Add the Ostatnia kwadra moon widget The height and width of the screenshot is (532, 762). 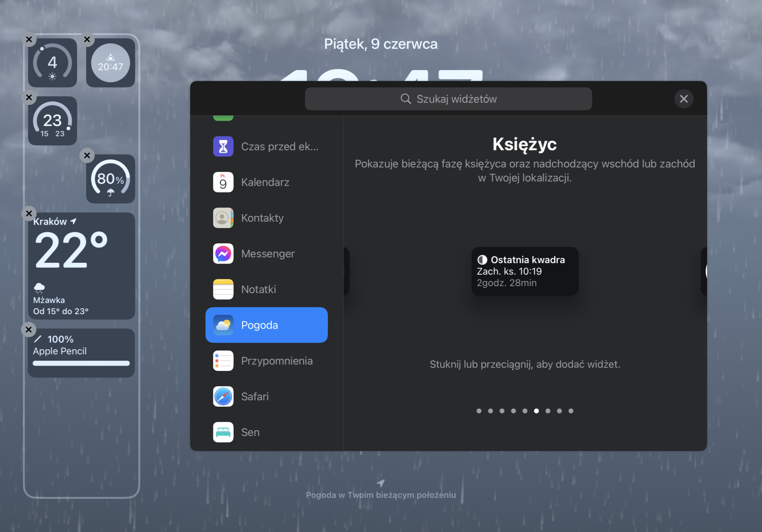(525, 271)
